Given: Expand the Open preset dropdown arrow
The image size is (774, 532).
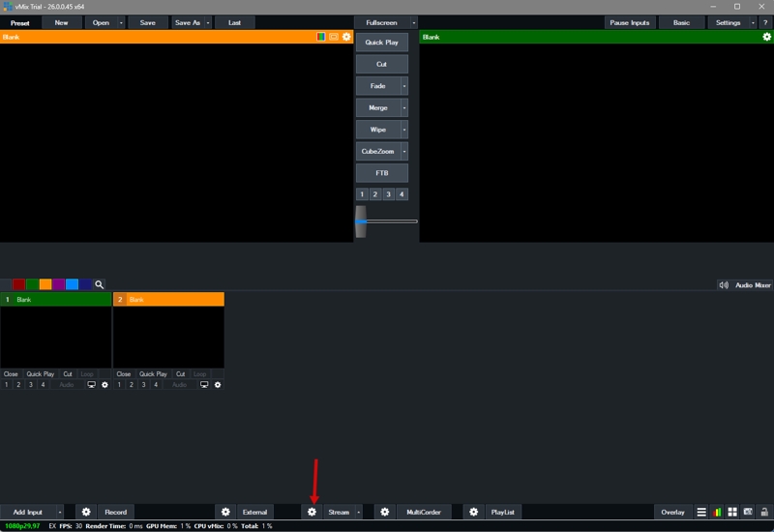Looking at the screenshot, I should [x=121, y=22].
